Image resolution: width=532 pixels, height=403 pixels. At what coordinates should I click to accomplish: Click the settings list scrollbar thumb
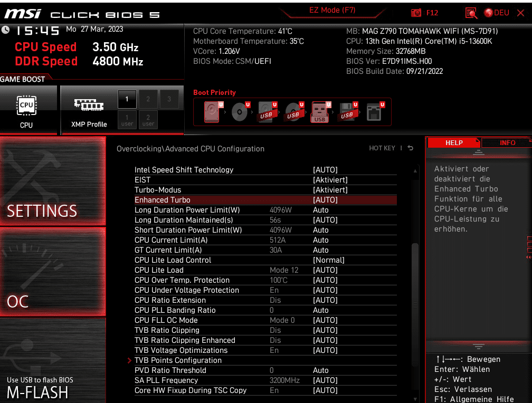tap(415, 305)
